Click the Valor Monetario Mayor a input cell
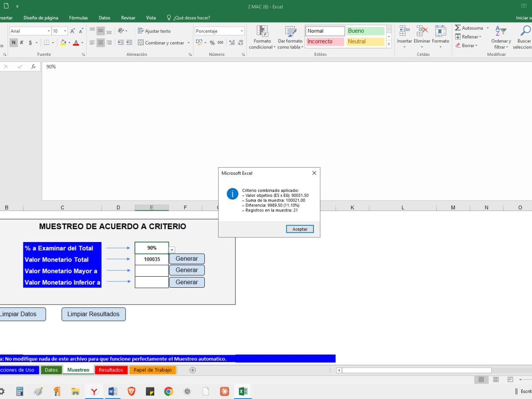 click(x=152, y=270)
